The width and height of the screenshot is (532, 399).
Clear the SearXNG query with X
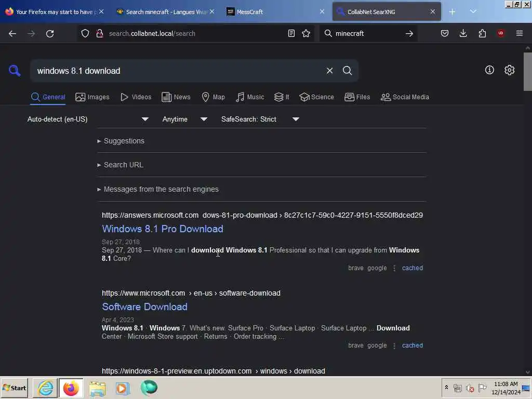[x=329, y=71]
